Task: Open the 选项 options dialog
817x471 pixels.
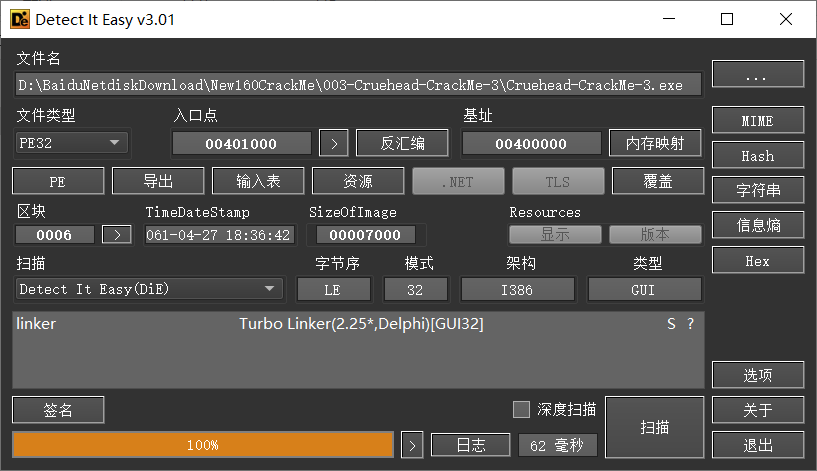Action: pyautogui.click(x=758, y=375)
